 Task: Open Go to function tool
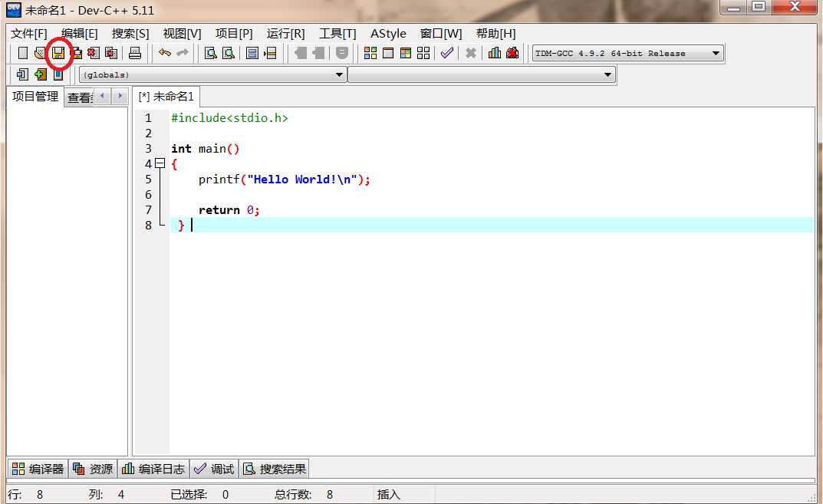(252, 53)
